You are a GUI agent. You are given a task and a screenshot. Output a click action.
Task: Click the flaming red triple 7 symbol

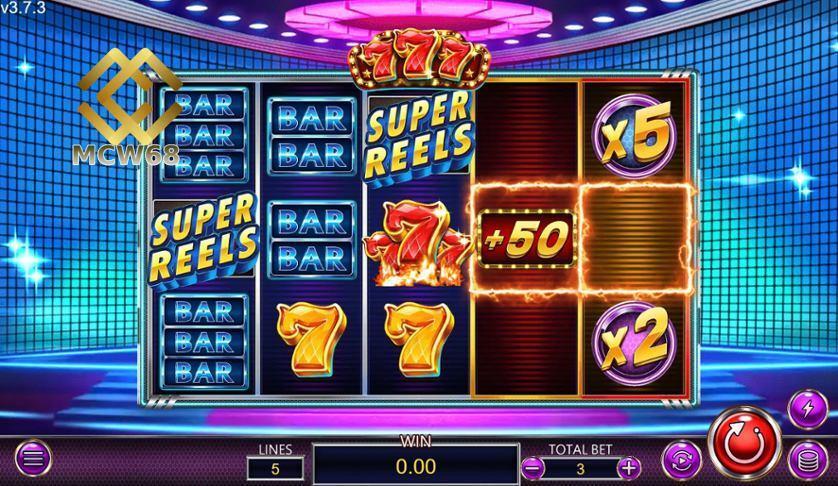417,243
